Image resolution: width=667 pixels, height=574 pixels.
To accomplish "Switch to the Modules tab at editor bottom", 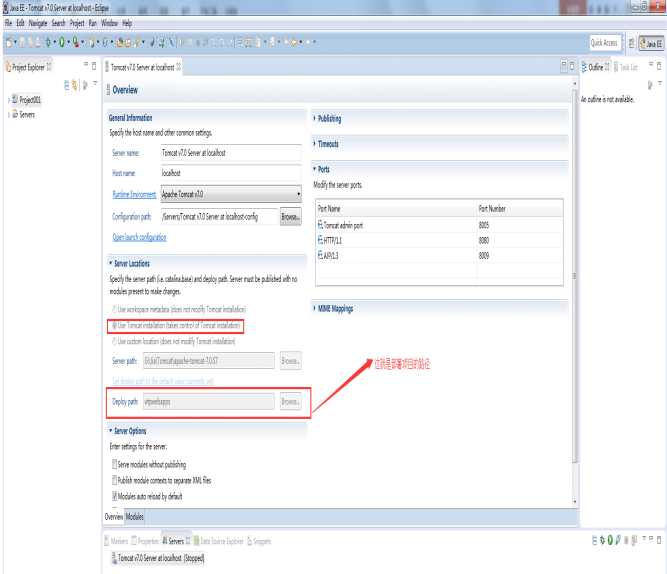I will point(134,517).
